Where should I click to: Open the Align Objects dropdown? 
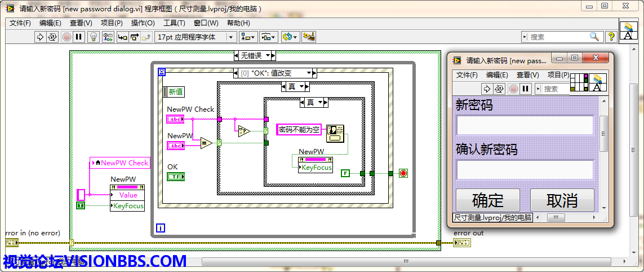pyautogui.click(x=247, y=37)
